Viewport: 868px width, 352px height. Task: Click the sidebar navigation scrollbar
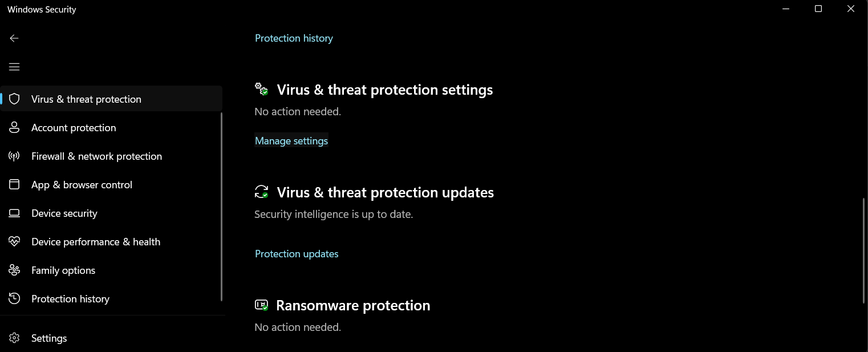[221, 207]
